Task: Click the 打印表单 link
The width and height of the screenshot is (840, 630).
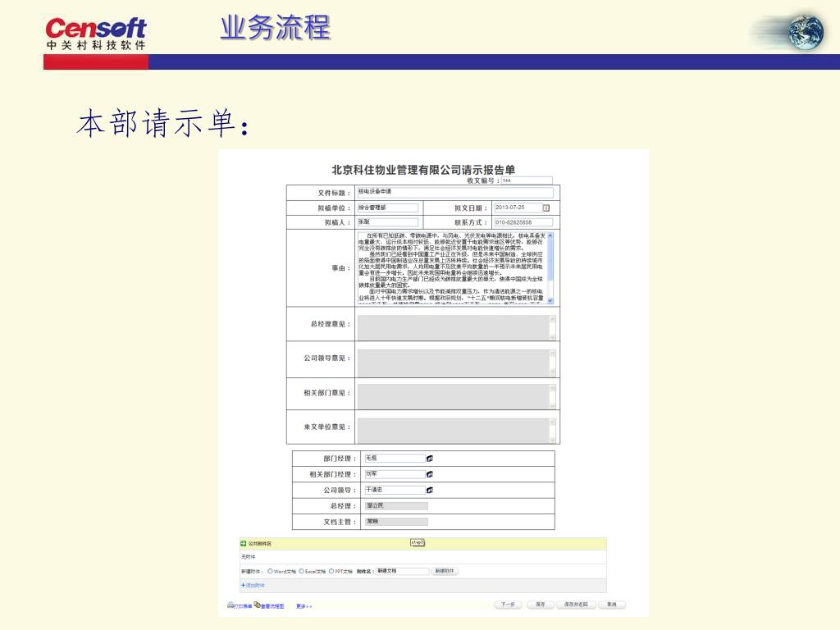Action: (243, 606)
